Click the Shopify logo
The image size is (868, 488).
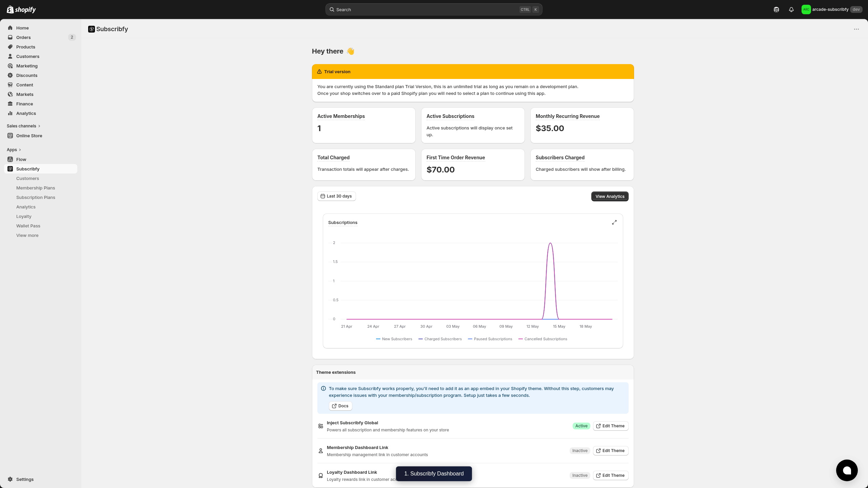21,9
